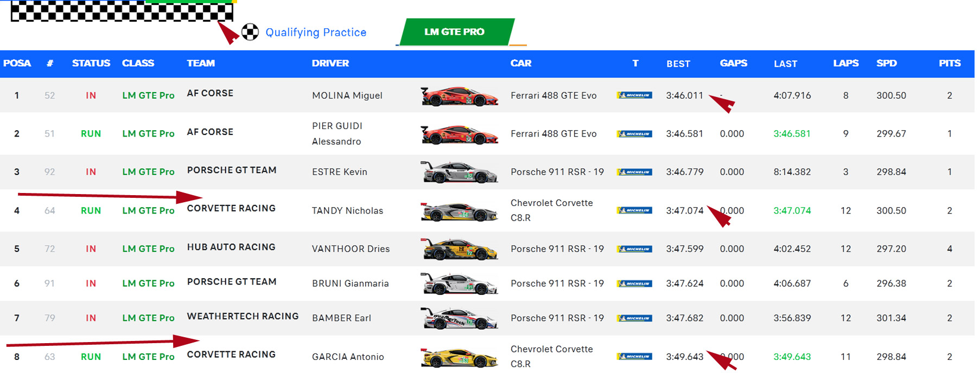
Task: Click the WeatherTech Porsche car image
Action: click(x=459, y=318)
